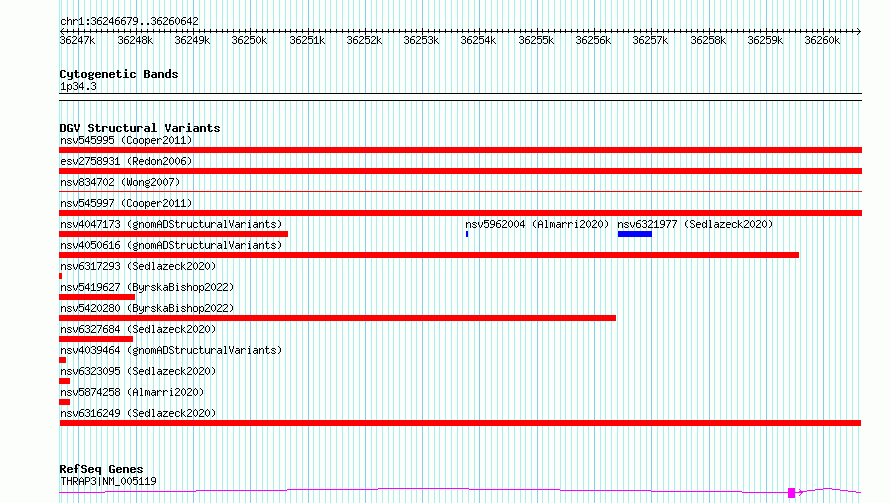Open nsv5420280 (ByrskaBishop2022) variant label
Viewport: 890px width, 503px height.
click(147, 308)
